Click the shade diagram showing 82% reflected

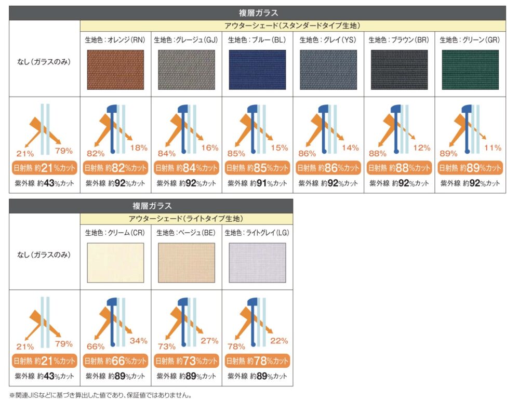tap(115, 129)
